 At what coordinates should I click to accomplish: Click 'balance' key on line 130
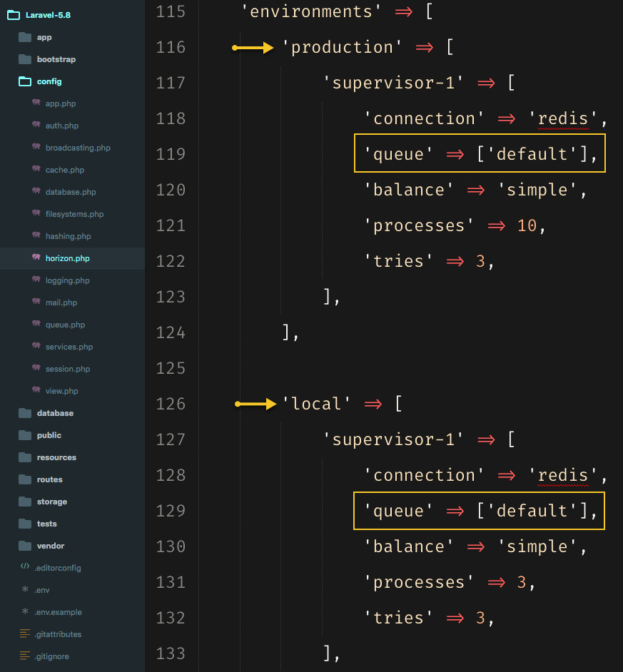tap(409, 546)
